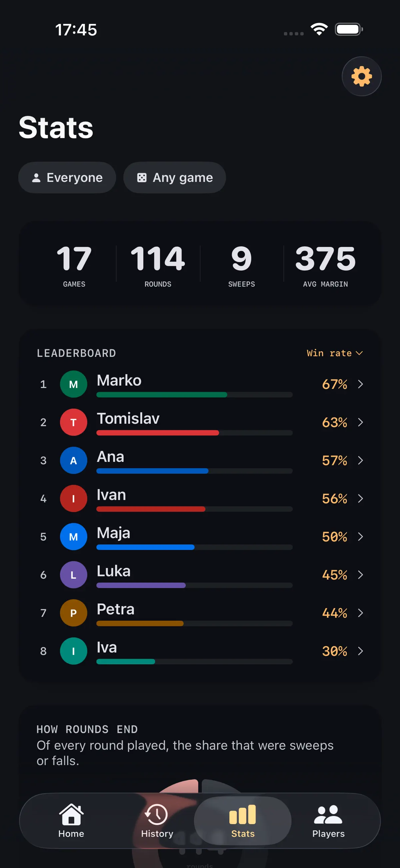
Task: Click Tomislav's red win rate bar
Action: [158, 433]
